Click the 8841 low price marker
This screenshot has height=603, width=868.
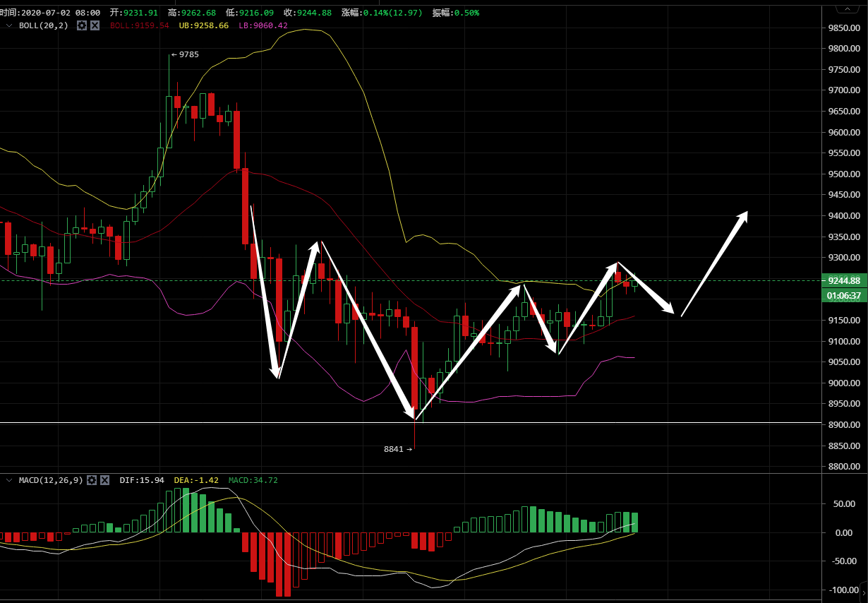tap(397, 448)
